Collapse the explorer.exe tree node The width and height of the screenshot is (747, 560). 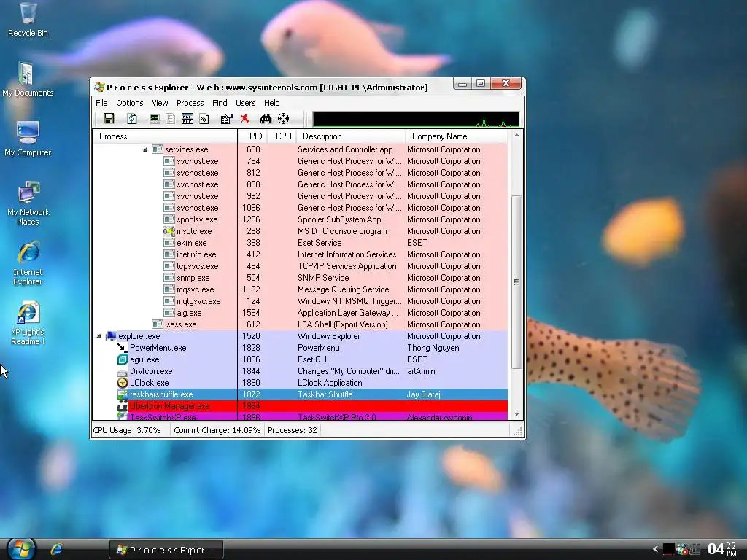point(98,336)
